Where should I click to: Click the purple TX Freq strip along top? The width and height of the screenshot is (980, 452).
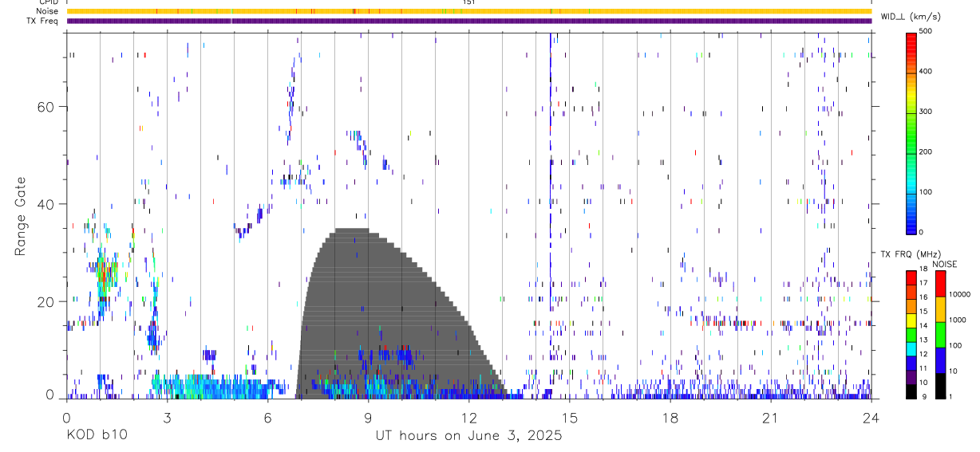click(x=469, y=21)
